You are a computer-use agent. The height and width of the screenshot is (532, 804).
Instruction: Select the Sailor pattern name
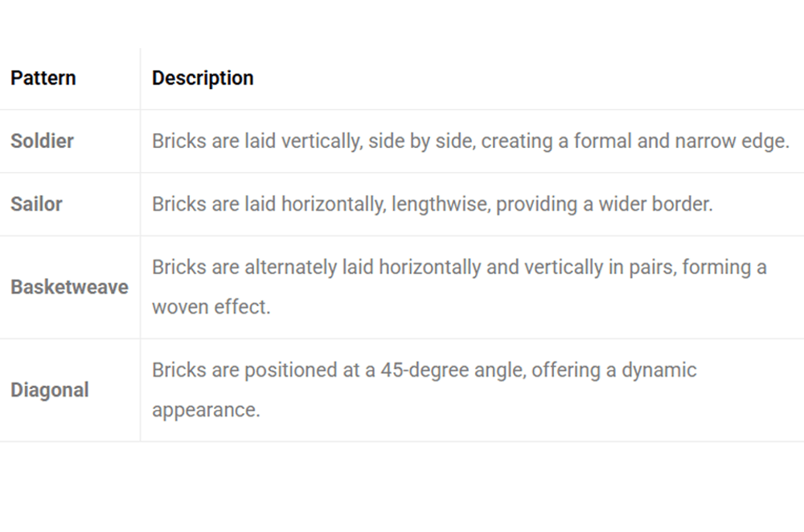pos(36,204)
